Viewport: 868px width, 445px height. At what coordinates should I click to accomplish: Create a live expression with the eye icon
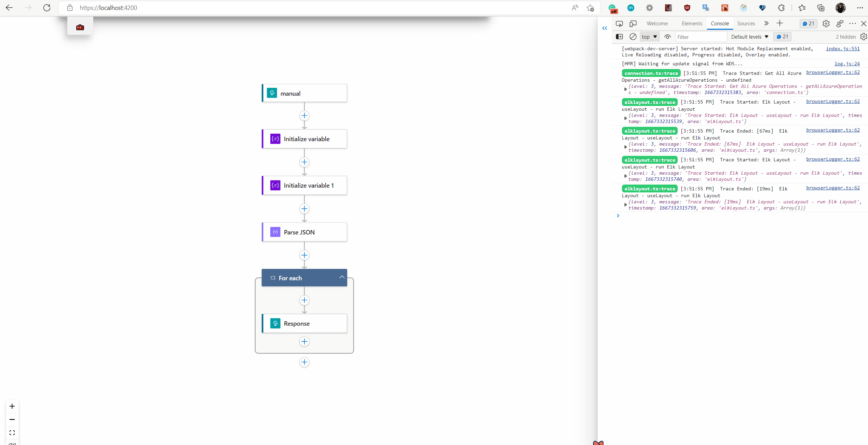pos(667,37)
